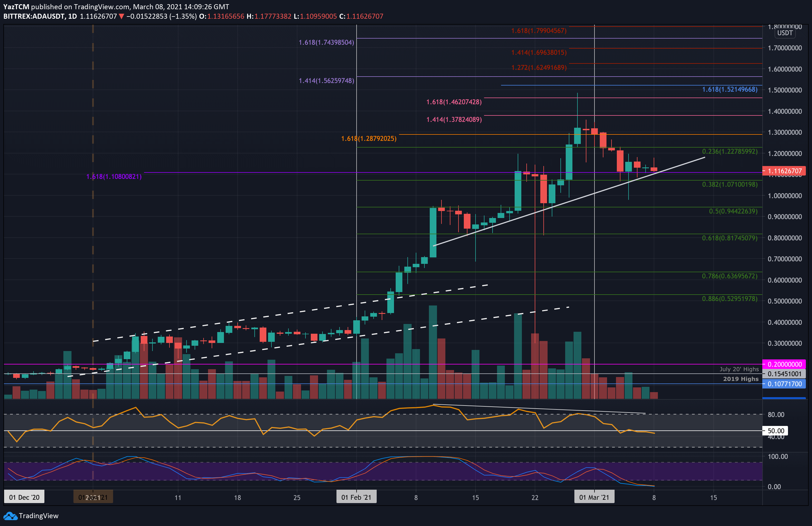Click the 0.618(0.81745079) retracement label
This screenshot has height=526, width=812.
pos(729,238)
